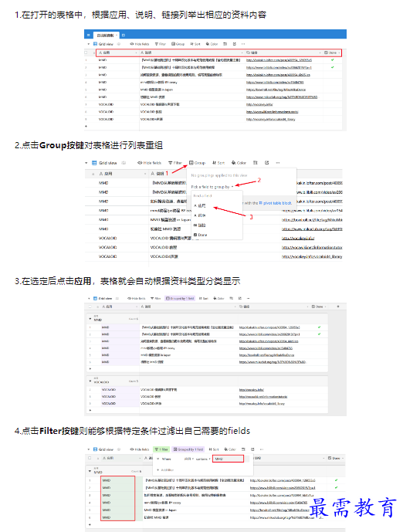Open the Grid view switcher in step 1 screenshot
This screenshot has height=532, width=403.
103,44
